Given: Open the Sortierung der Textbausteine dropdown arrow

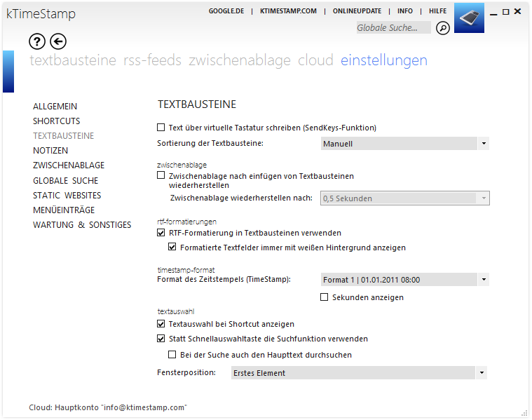Looking at the screenshot, I should pyautogui.click(x=484, y=144).
